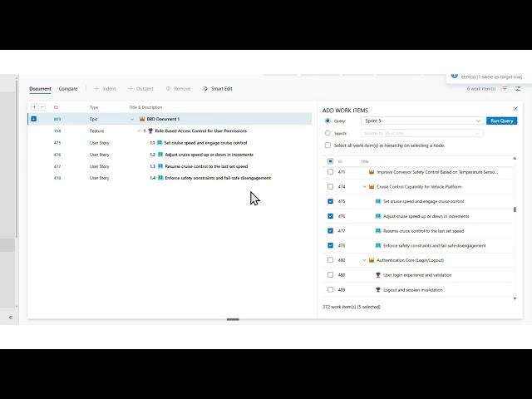Click crown icon of Cruise Control Capability item
Image resolution: width=532 pixels, height=399 pixels.
coord(372,186)
